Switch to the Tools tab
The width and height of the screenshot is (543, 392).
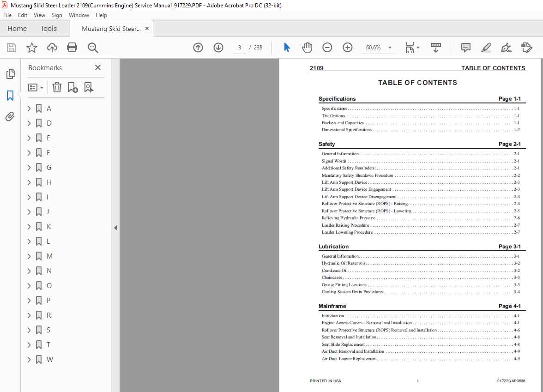[x=48, y=29]
